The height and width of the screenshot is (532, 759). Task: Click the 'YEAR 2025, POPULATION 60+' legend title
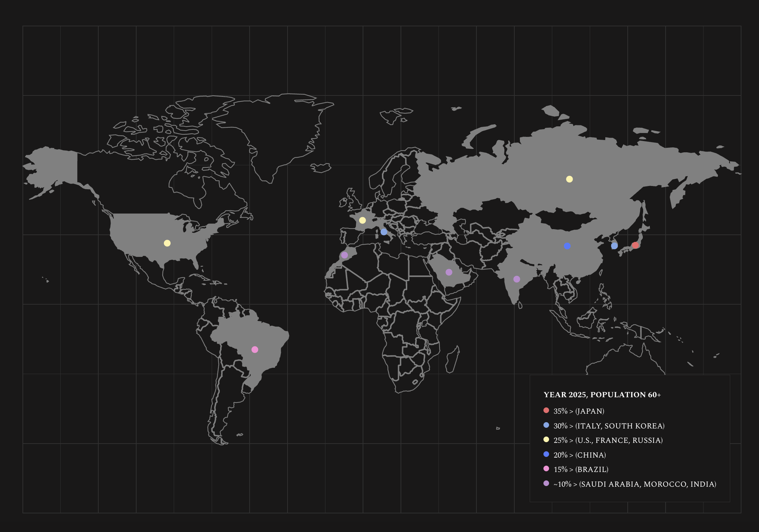pyautogui.click(x=602, y=395)
